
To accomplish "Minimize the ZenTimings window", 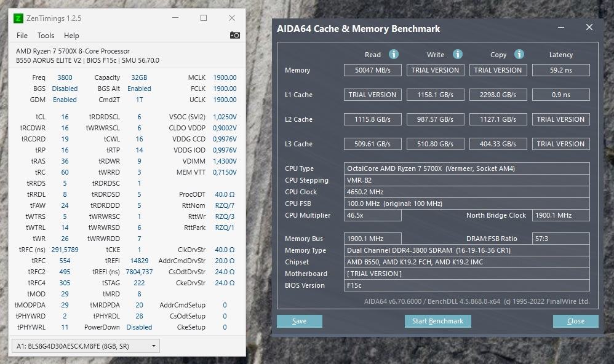I will [175, 18].
